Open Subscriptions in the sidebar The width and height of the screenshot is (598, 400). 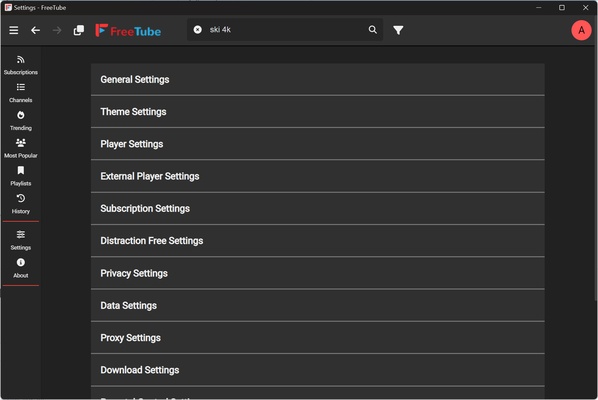click(21, 65)
